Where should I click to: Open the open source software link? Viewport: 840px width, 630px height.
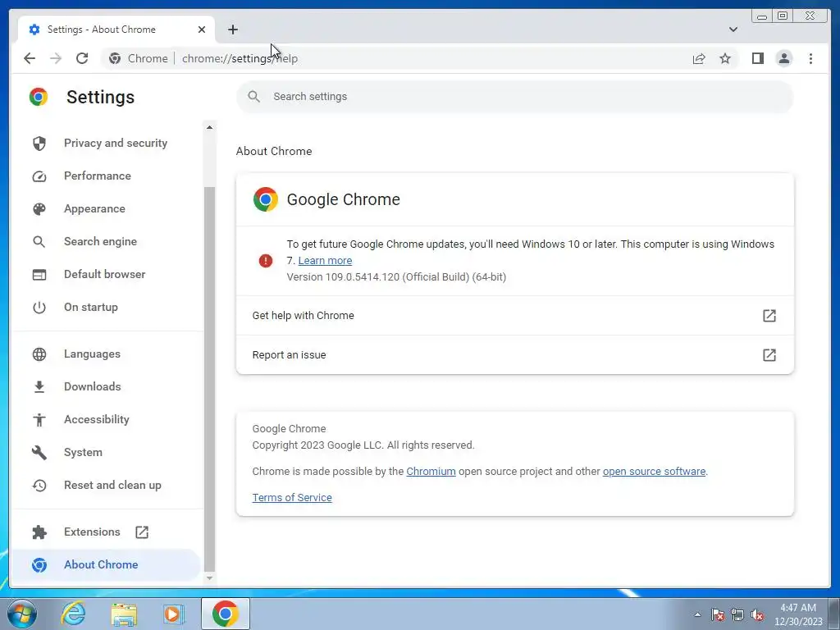(x=654, y=472)
